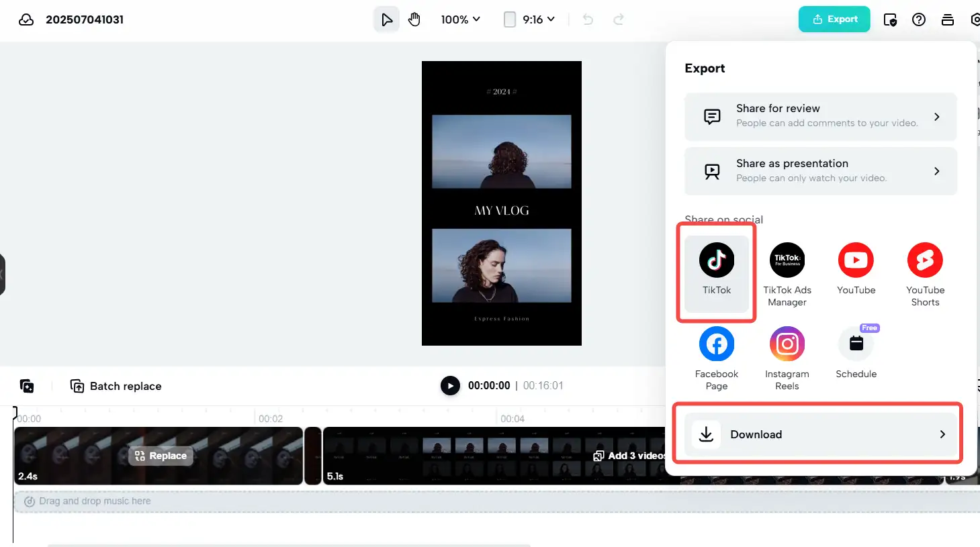Image resolution: width=980 pixels, height=547 pixels.
Task: Click the redo arrow
Action: (x=619, y=19)
